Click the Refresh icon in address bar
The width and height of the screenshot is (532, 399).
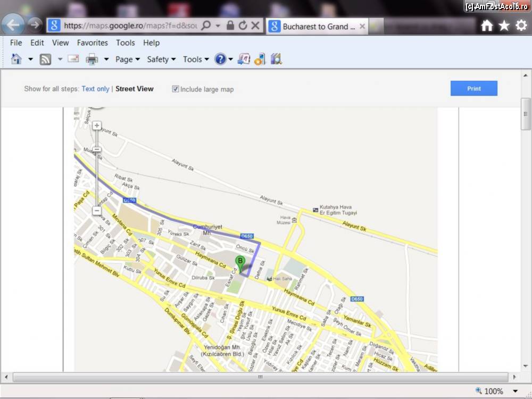pyautogui.click(x=243, y=26)
